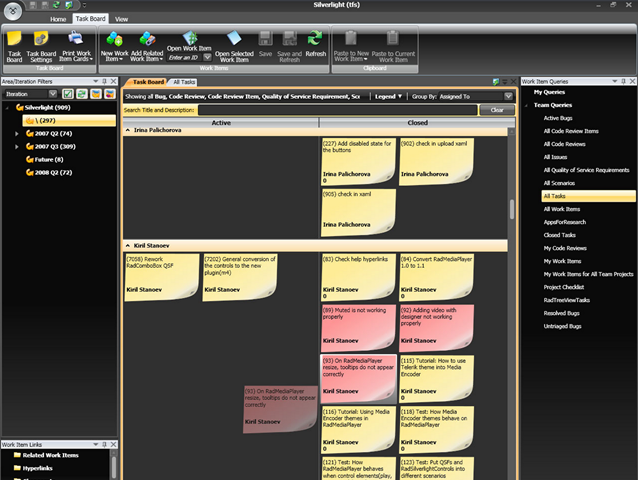Click the Paste to New Work Item icon
The width and height of the screenshot is (638, 480).
[x=351, y=38]
